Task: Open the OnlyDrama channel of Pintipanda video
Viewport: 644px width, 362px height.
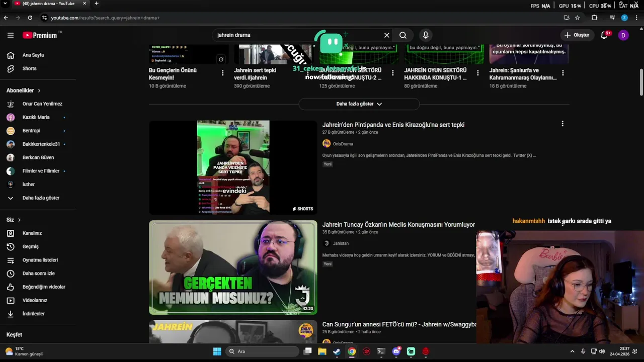Action: click(x=343, y=144)
